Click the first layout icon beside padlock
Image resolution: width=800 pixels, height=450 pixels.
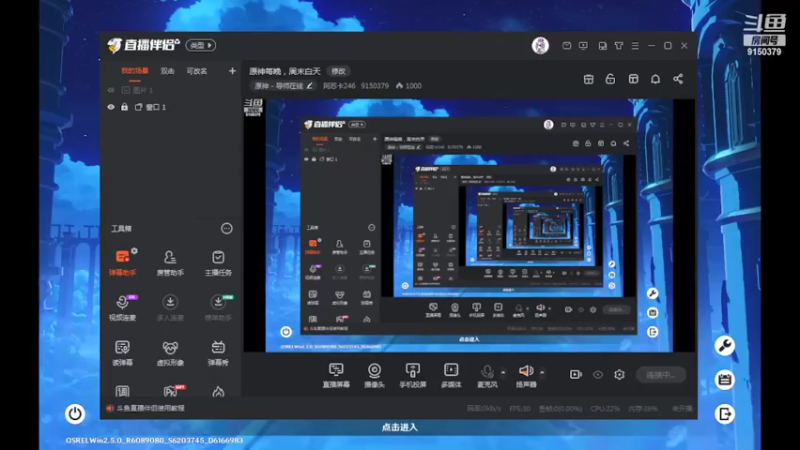(x=589, y=79)
